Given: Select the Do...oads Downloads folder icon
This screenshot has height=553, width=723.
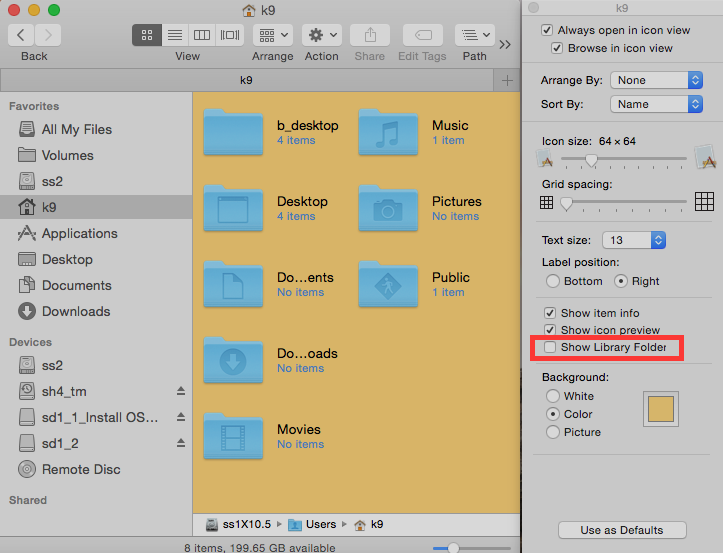Looking at the screenshot, I should [233, 361].
